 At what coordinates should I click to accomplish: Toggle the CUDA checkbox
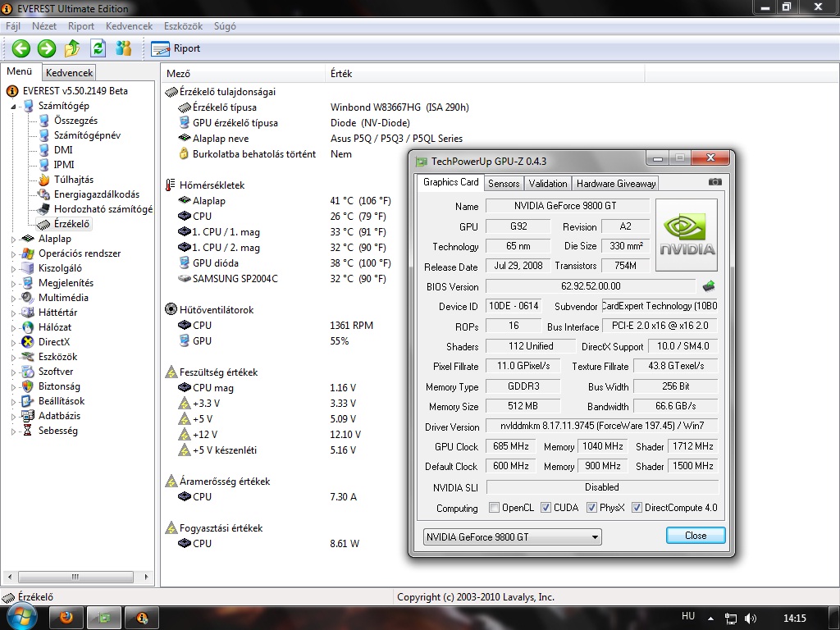[x=546, y=507]
